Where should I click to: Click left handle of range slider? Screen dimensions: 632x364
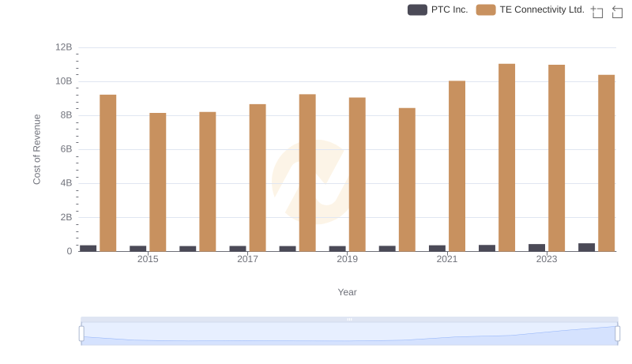[81, 334]
